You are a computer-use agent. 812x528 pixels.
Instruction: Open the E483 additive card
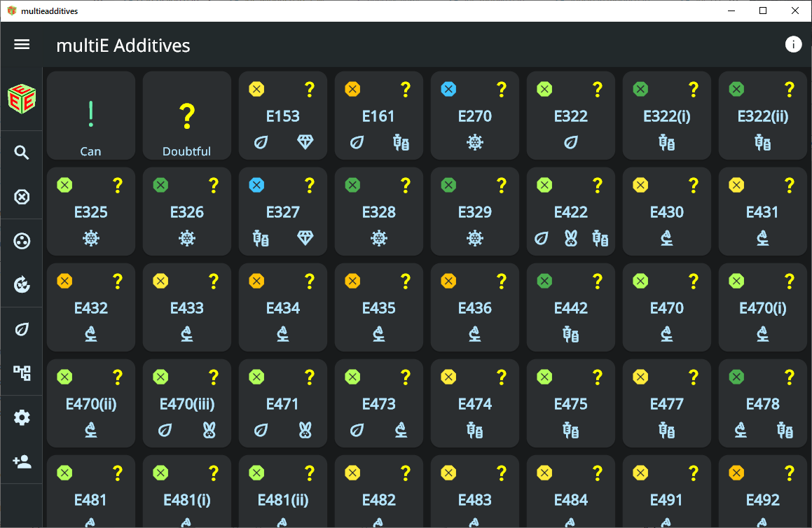[475, 492]
